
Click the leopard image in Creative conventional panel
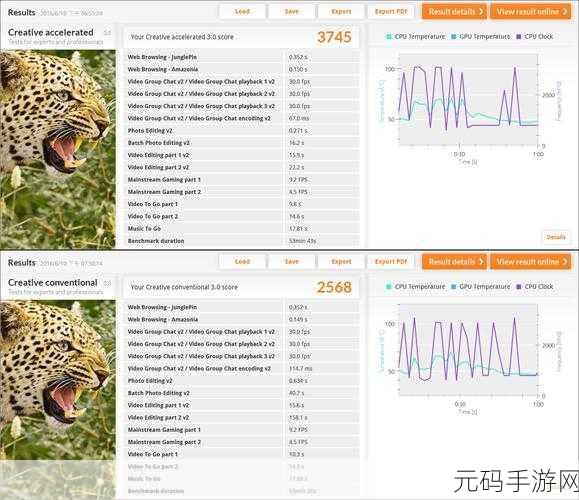point(58,399)
